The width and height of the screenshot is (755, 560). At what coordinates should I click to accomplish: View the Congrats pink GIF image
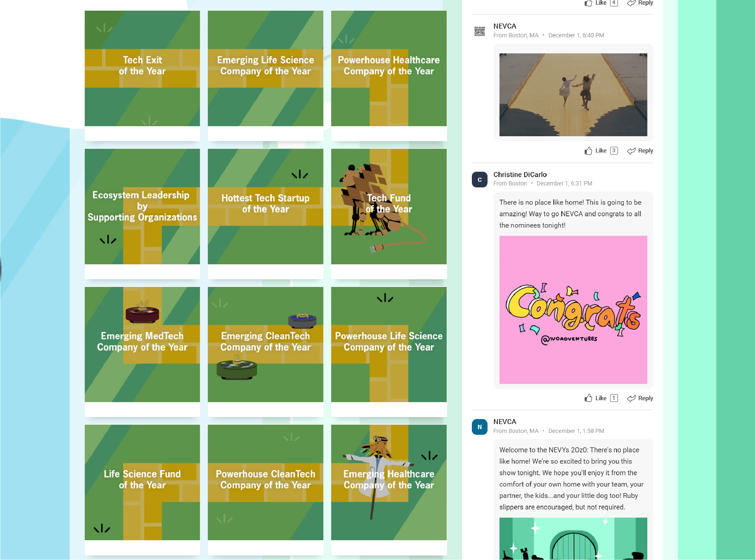pyautogui.click(x=573, y=310)
